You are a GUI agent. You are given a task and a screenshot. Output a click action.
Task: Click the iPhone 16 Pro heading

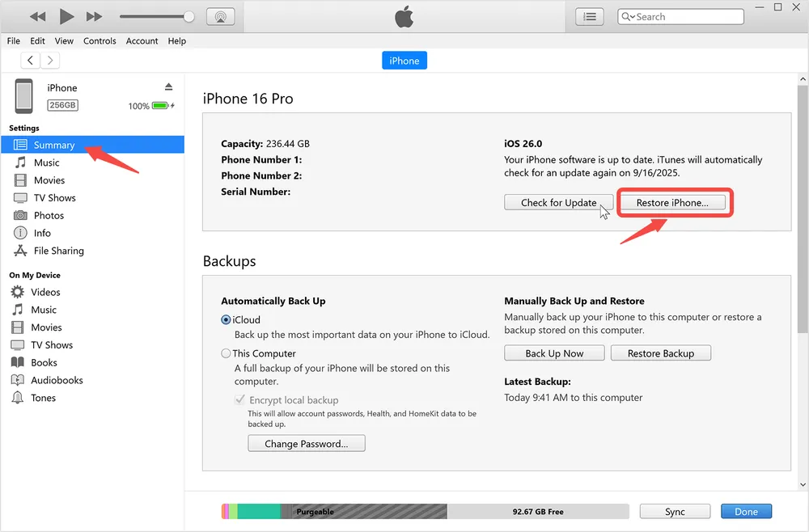pos(248,99)
